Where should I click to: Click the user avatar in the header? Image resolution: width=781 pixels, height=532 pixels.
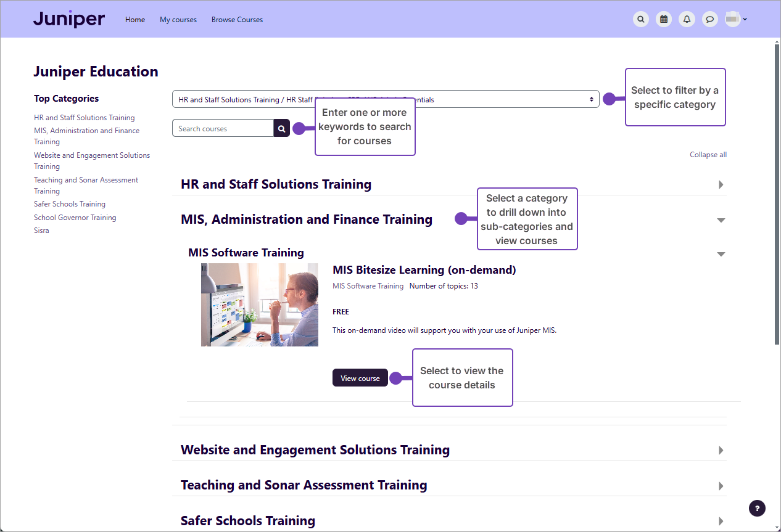click(x=732, y=19)
